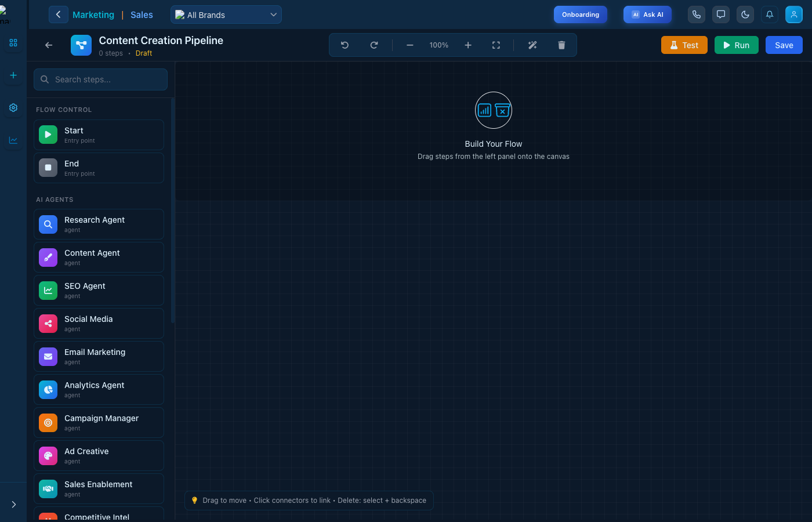Select the Sales Enablement agent step

point(99,488)
